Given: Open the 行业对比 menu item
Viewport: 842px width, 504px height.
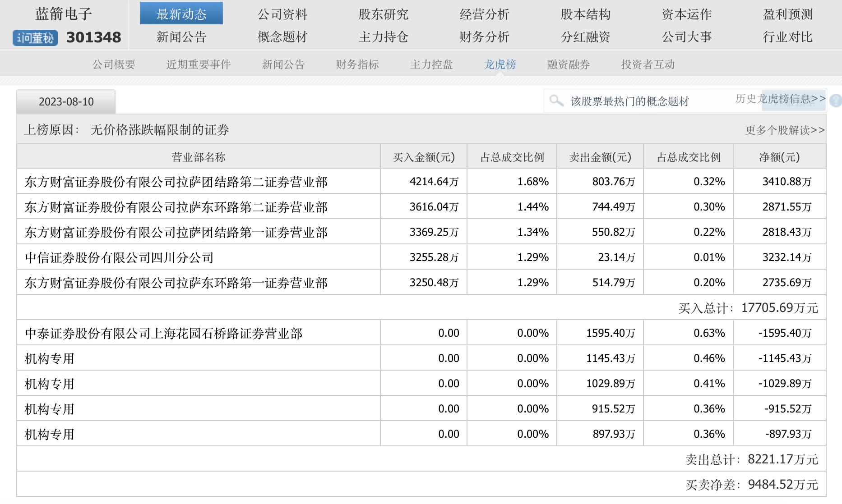Looking at the screenshot, I should (787, 37).
